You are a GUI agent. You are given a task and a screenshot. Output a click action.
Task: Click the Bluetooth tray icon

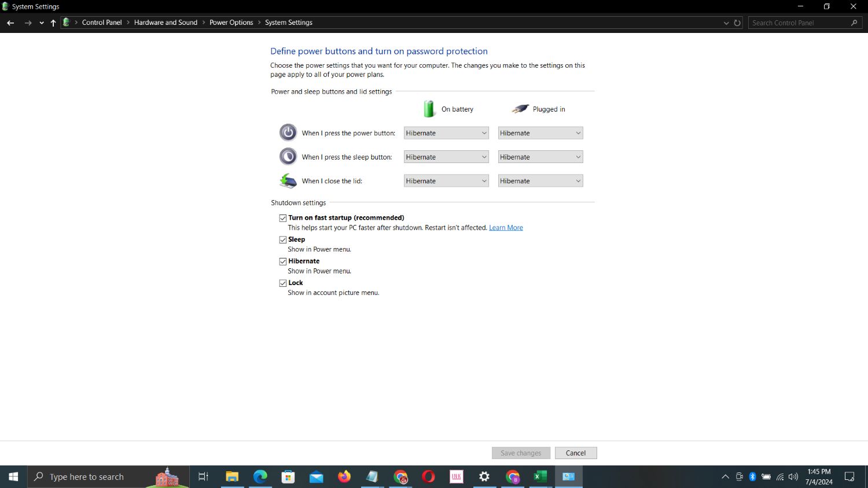[753, 476]
